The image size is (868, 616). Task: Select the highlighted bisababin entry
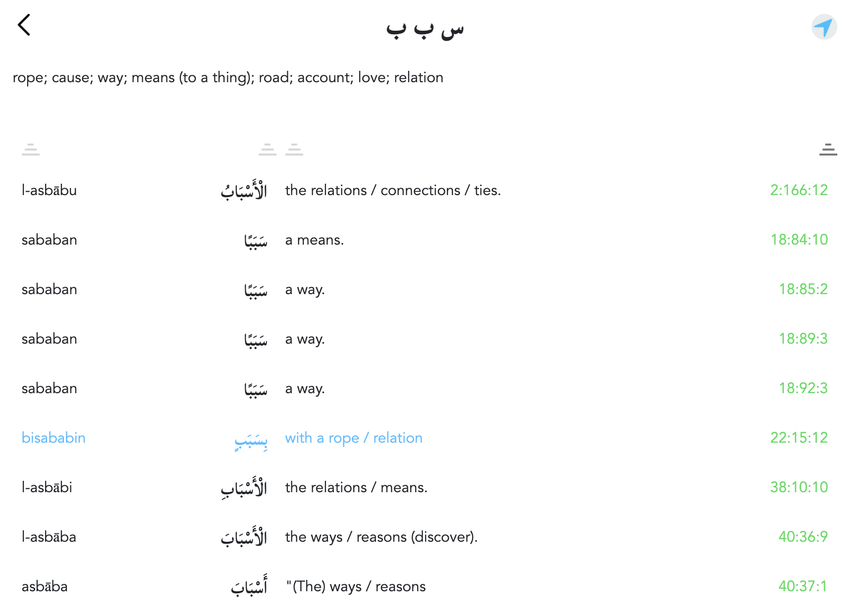(54, 438)
